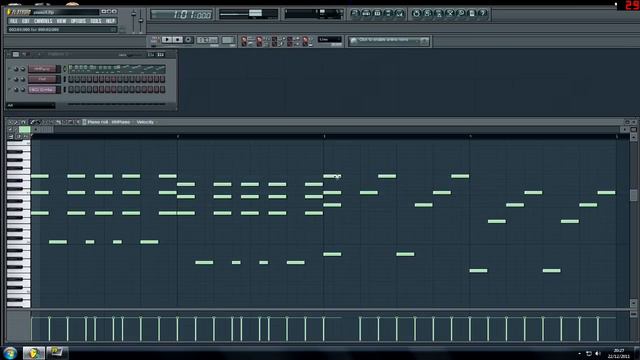Click piano roll scroll-down arrow
The width and height of the screenshot is (640, 360).
[x=633, y=303]
